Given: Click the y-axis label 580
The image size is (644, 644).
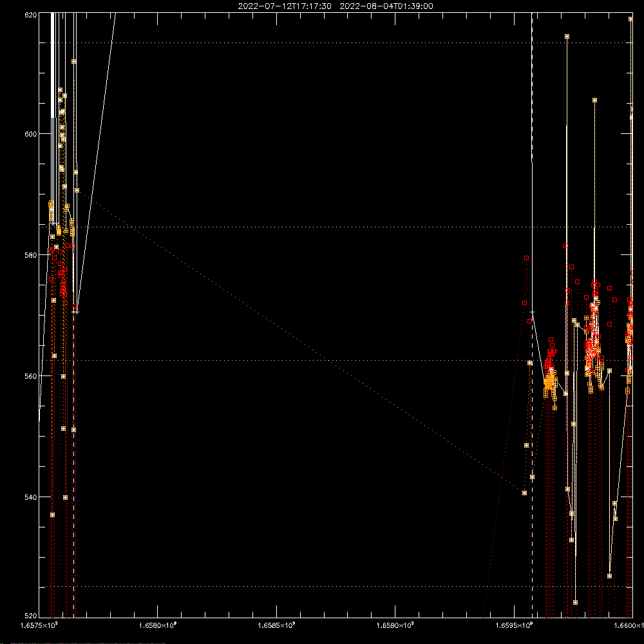Looking at the screenshot, I should coord(31,255).
